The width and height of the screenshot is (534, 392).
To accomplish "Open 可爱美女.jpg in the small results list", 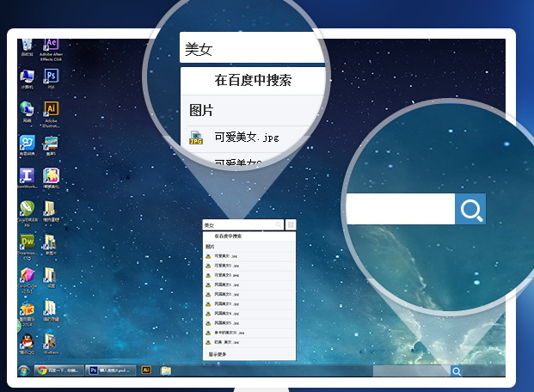I will click(249, 256).
